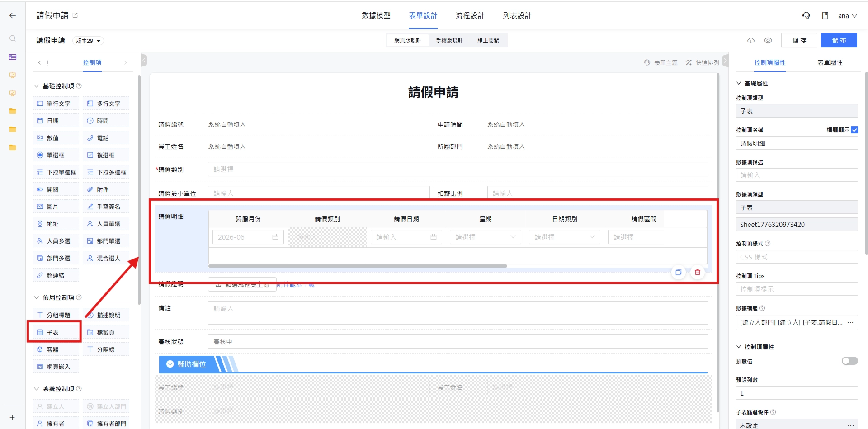This screenshot has width=868, height=429.
Task: Click the back arrow icon
Action: [x=13, y=15]
